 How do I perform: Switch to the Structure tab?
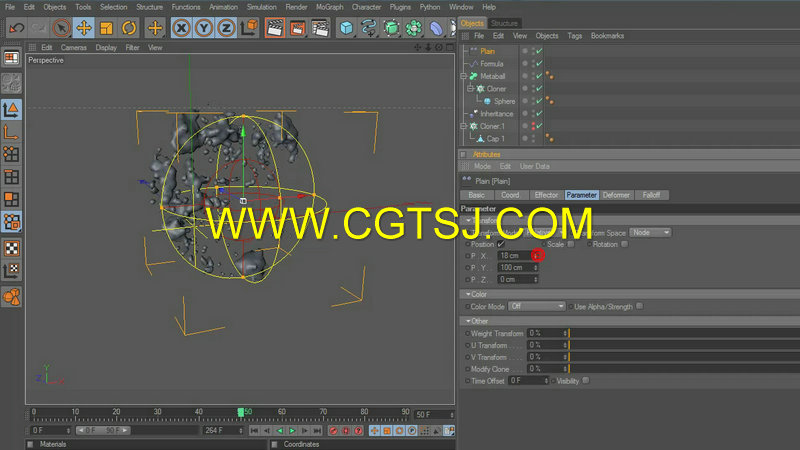coord(504,23)
